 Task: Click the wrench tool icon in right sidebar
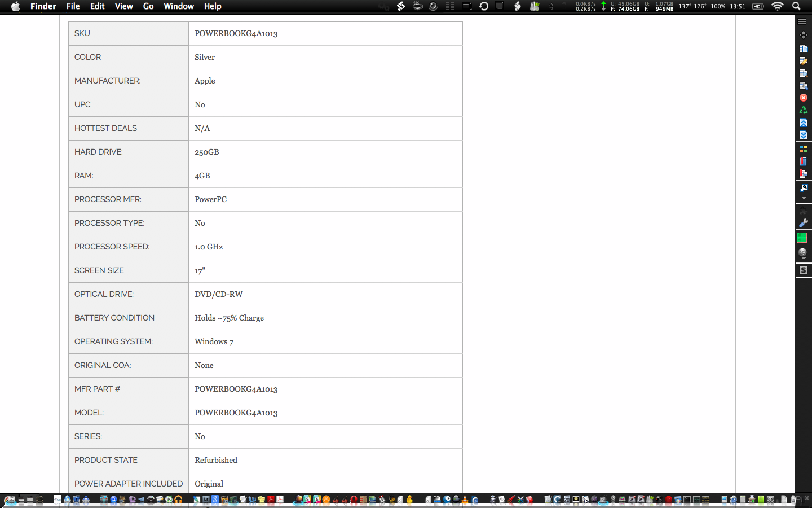pos(804,223)
